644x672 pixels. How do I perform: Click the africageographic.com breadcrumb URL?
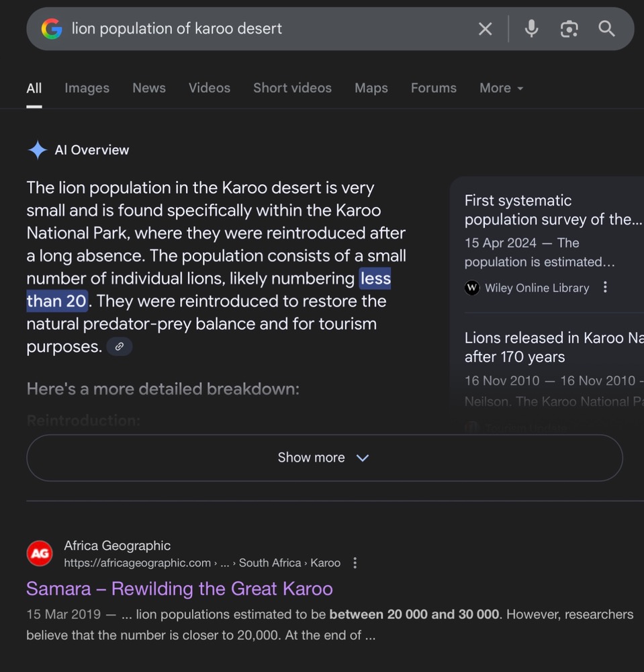[202, 562]
